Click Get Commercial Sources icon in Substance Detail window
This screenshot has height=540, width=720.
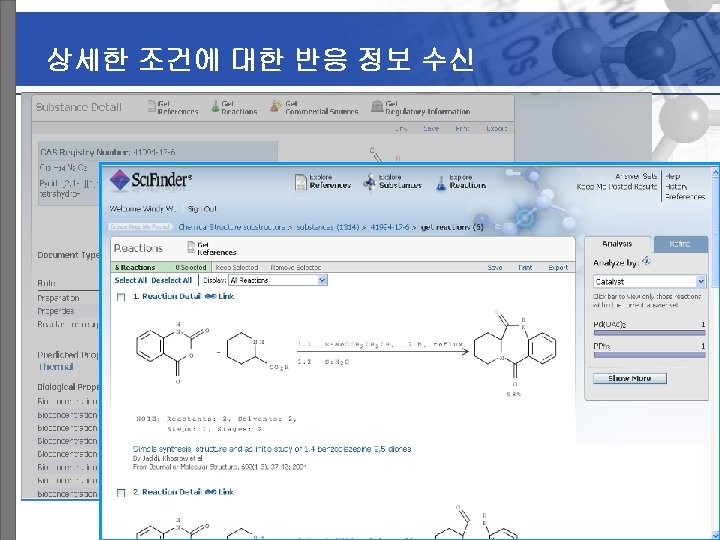276,106
